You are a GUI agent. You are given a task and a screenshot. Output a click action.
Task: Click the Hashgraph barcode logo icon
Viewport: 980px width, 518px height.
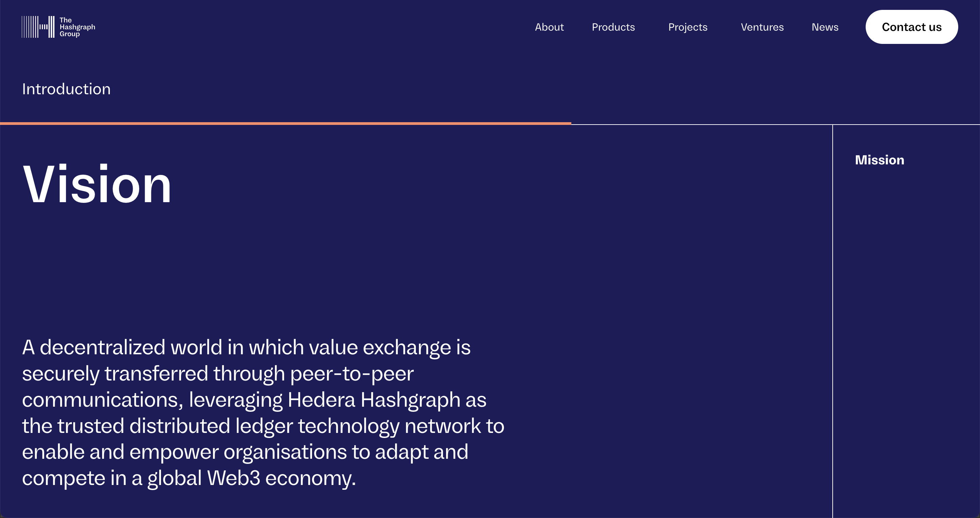38,27
